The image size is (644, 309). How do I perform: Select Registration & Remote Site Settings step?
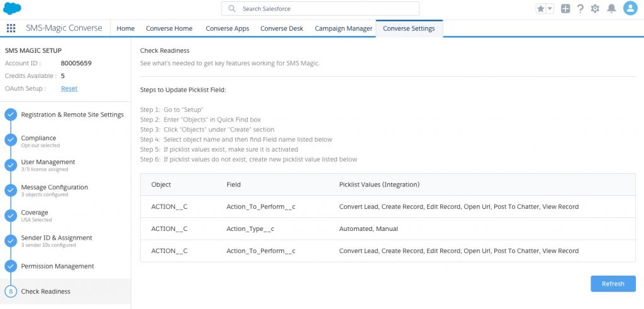pos(72,115)
